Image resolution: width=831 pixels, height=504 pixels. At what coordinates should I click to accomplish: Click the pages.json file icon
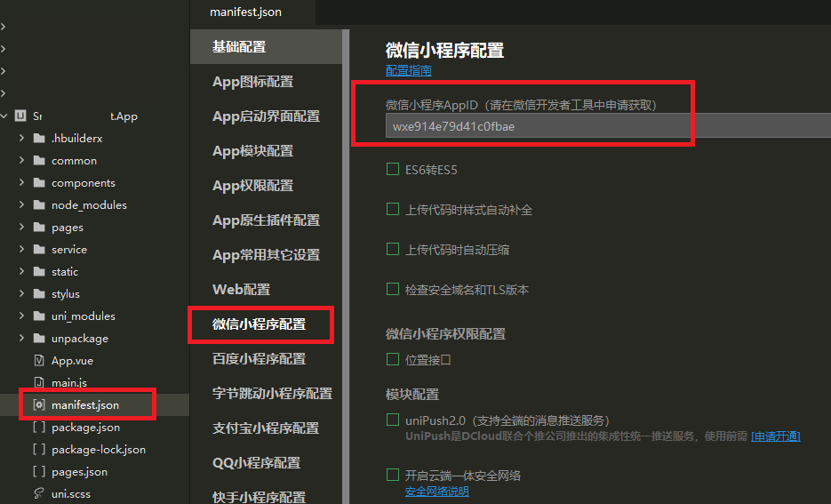[38, 471]
